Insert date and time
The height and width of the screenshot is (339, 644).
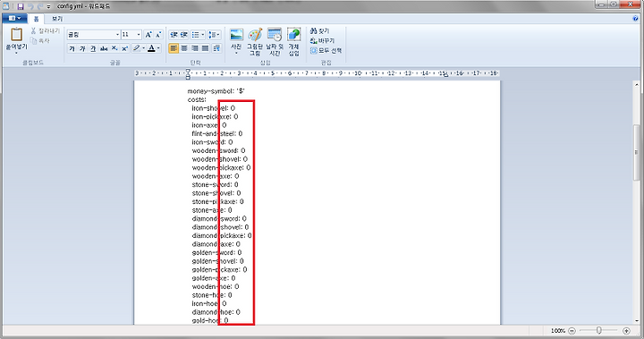[275, 41]
